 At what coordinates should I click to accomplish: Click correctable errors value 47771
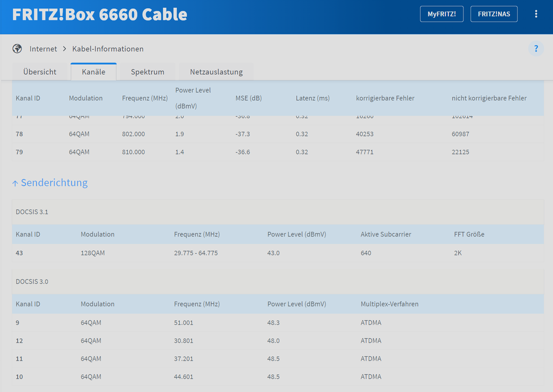click(x=365, y=152)
